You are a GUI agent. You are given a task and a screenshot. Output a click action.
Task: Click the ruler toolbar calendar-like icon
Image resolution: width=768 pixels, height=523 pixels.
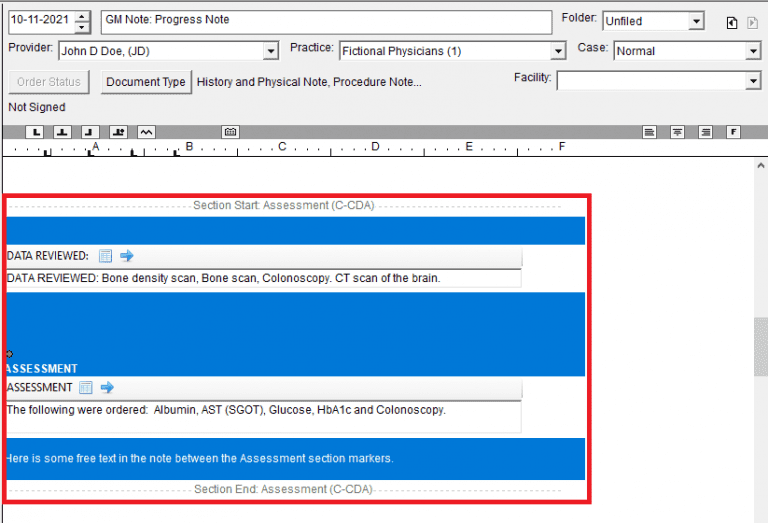[x=230, y=132]
